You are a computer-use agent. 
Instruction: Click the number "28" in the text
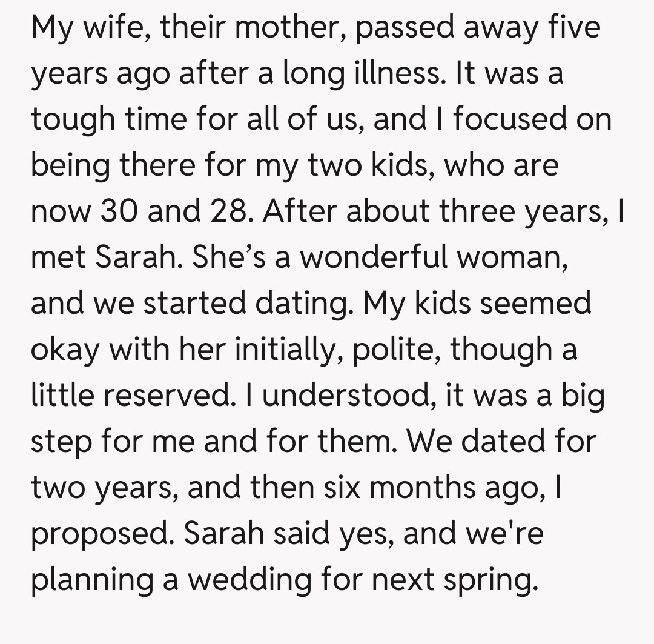pos(225,211)
